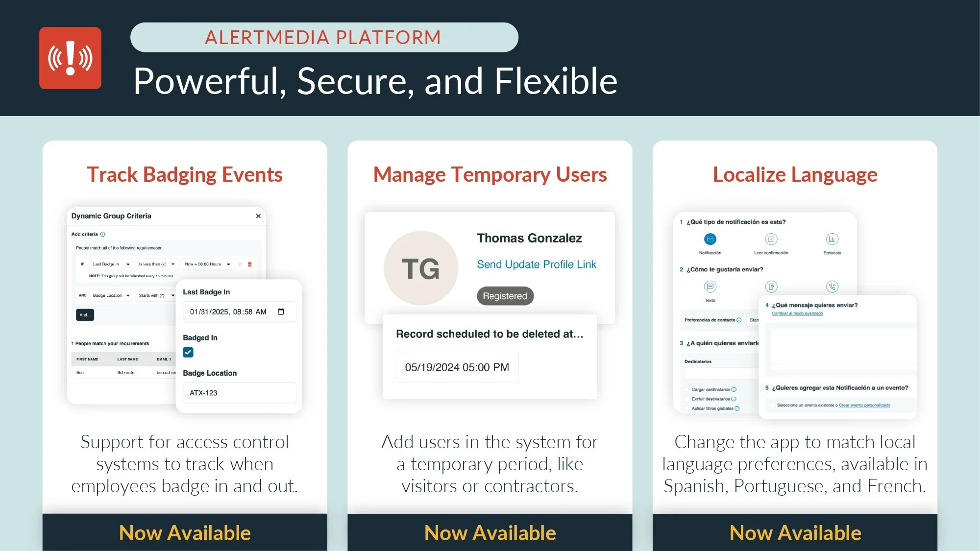
Task: Check the Cargar destinatarios checkbox
Action: [687, 390]
